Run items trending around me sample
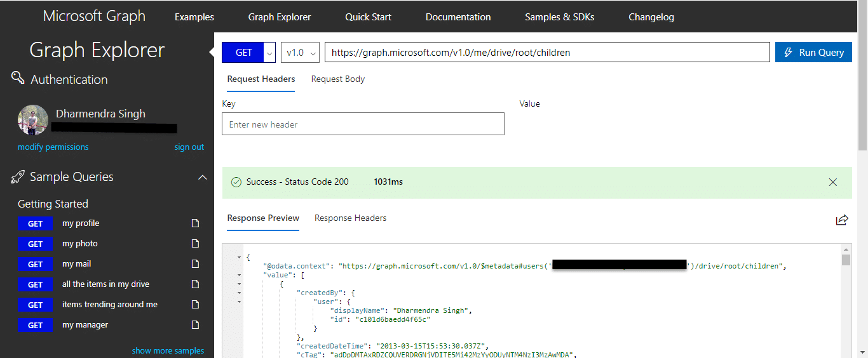The image size is (868, 358). pyautogui.click(x=35, y=305)
